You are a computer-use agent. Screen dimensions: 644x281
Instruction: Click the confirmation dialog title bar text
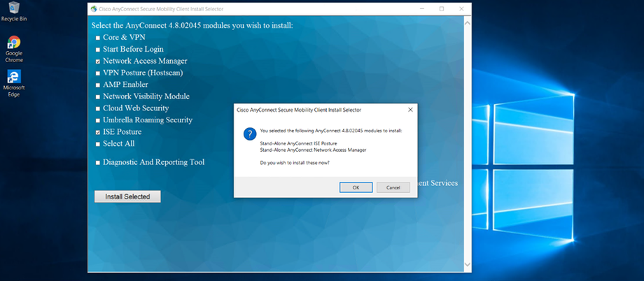click(x=299, y=110)
